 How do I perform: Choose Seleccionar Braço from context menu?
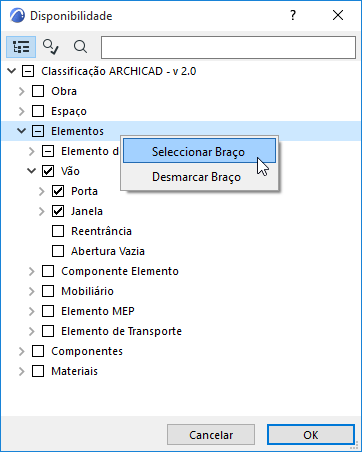coord(199,151)
